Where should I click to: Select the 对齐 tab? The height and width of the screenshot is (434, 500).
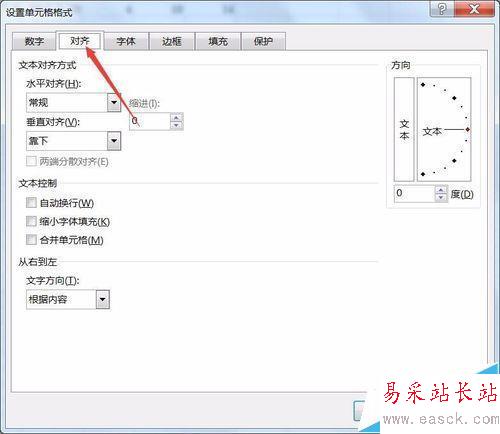pos(80,41)
